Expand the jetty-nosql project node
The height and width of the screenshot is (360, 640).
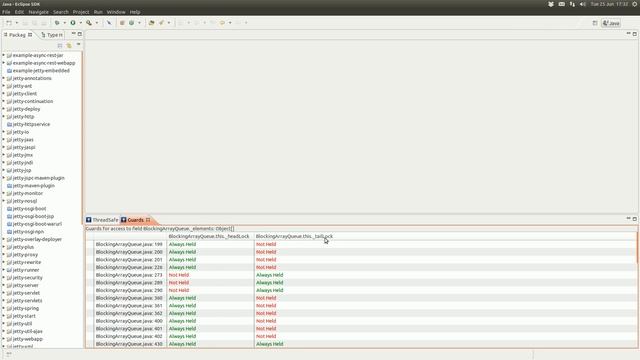[4, 201]
